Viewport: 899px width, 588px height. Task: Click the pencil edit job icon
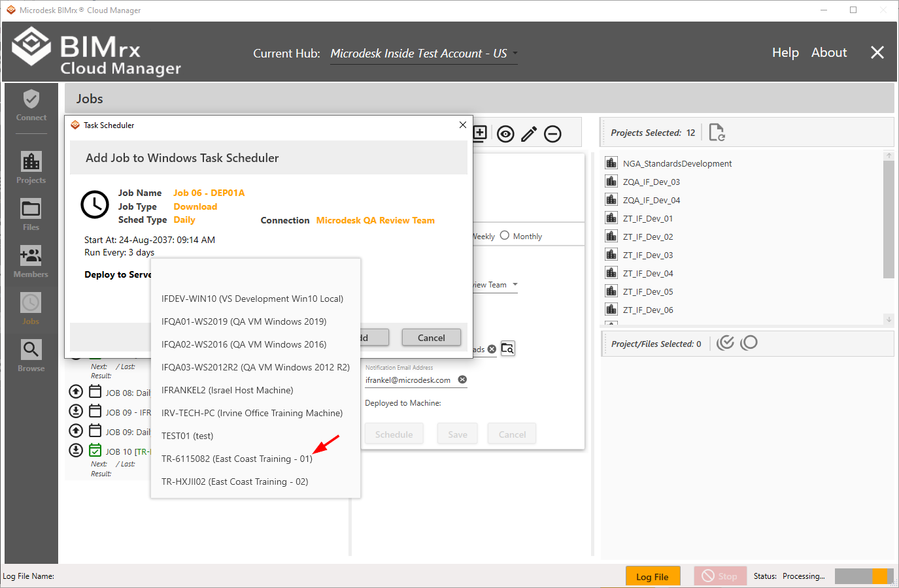point(529,134)
